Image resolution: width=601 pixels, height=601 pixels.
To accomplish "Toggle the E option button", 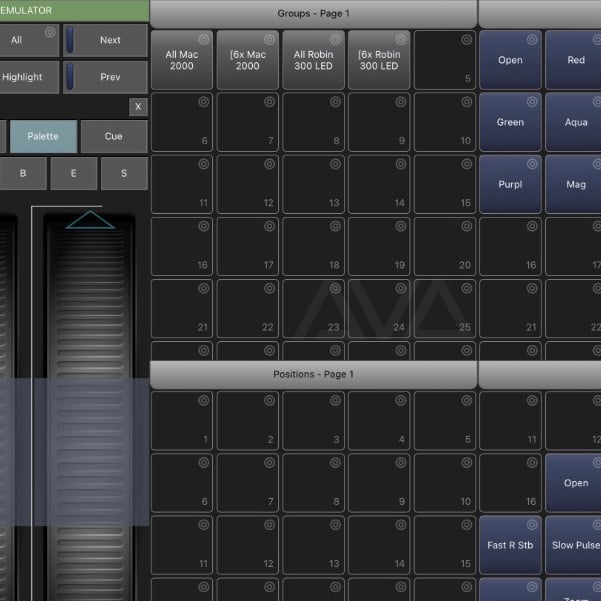I will (74, 173).
